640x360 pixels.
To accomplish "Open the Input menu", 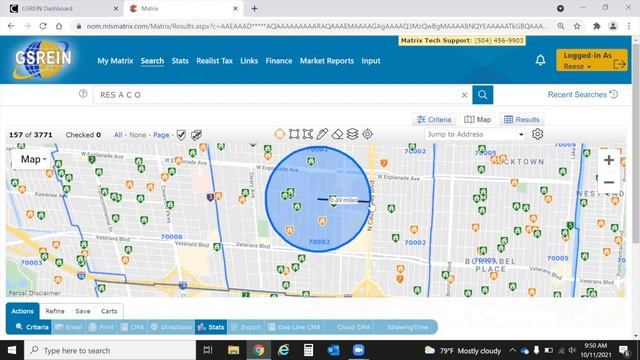I will pos(371,61).
